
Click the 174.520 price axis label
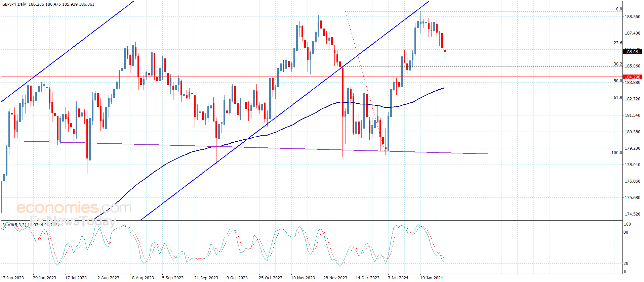[632, 214]
